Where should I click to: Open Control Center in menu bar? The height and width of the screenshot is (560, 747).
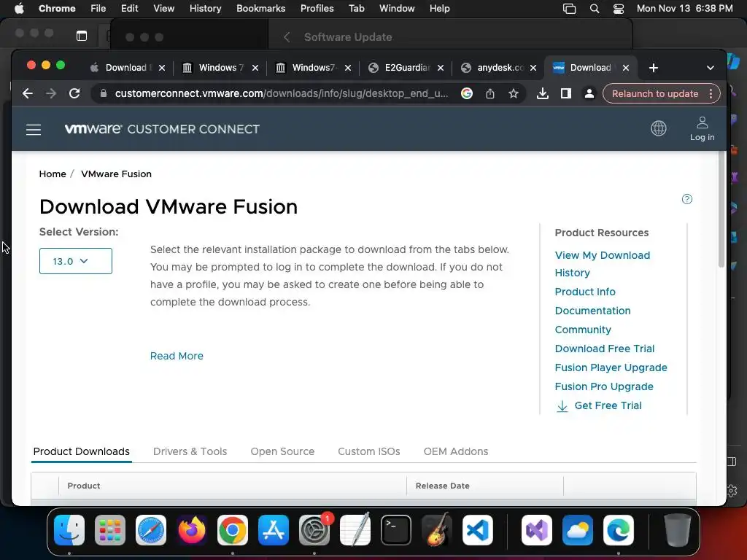(x=619, y=9)
